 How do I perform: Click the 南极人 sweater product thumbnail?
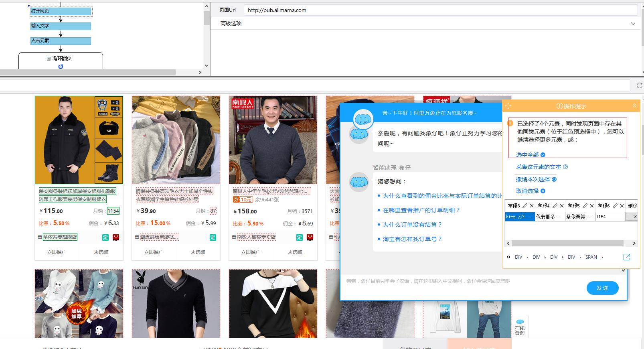[x=273, y=140]
